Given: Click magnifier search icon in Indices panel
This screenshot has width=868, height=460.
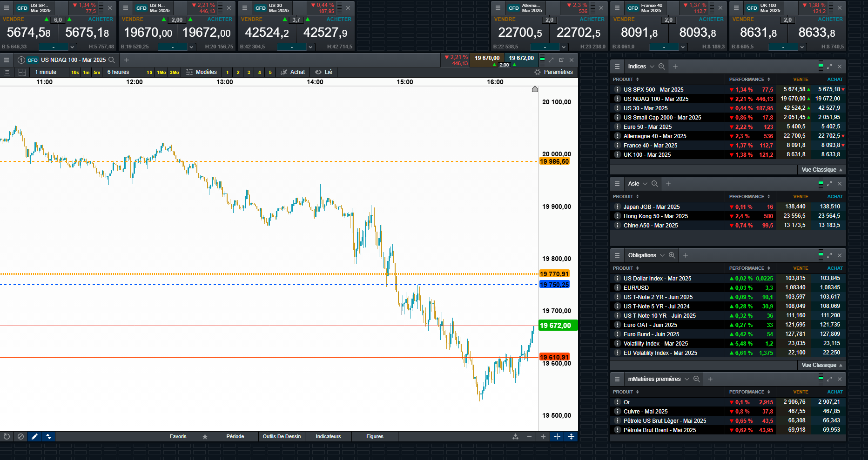Looking at the screenshot, I should point(661,67).
